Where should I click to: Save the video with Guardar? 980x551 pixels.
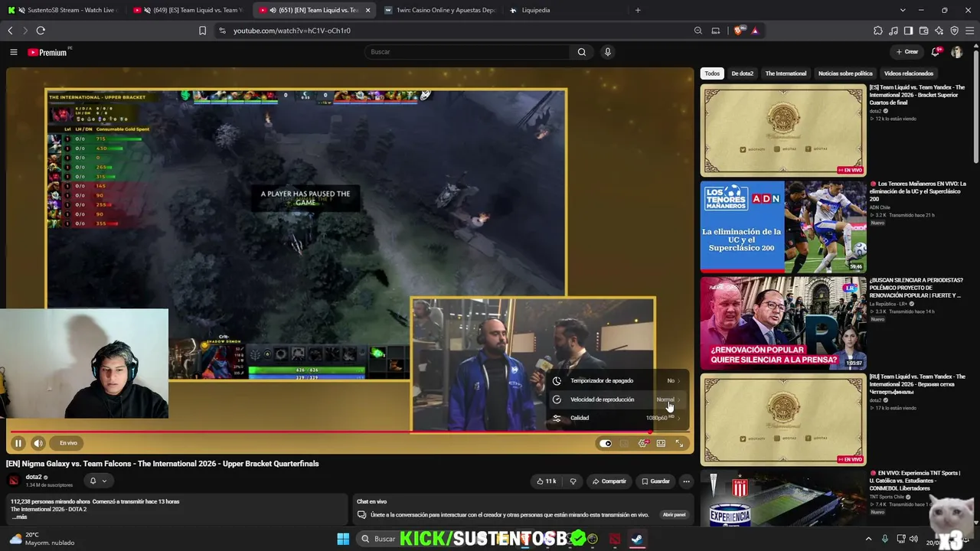tap(655, 481)
